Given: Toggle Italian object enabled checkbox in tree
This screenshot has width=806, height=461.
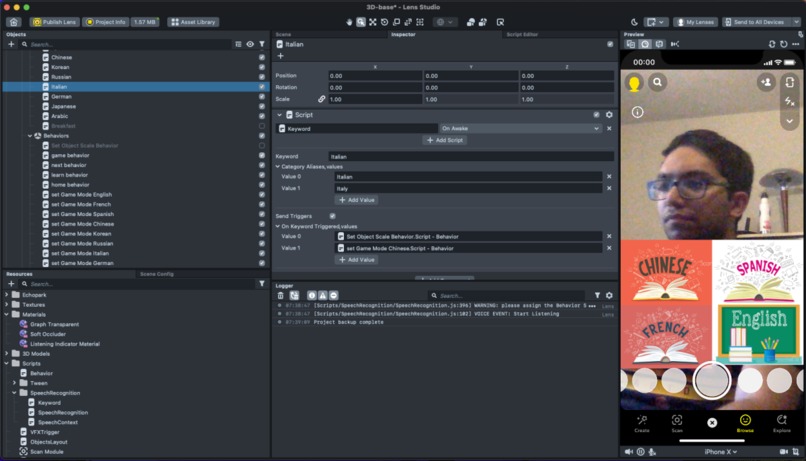Looking at the screenshot, I should [262, 87].
